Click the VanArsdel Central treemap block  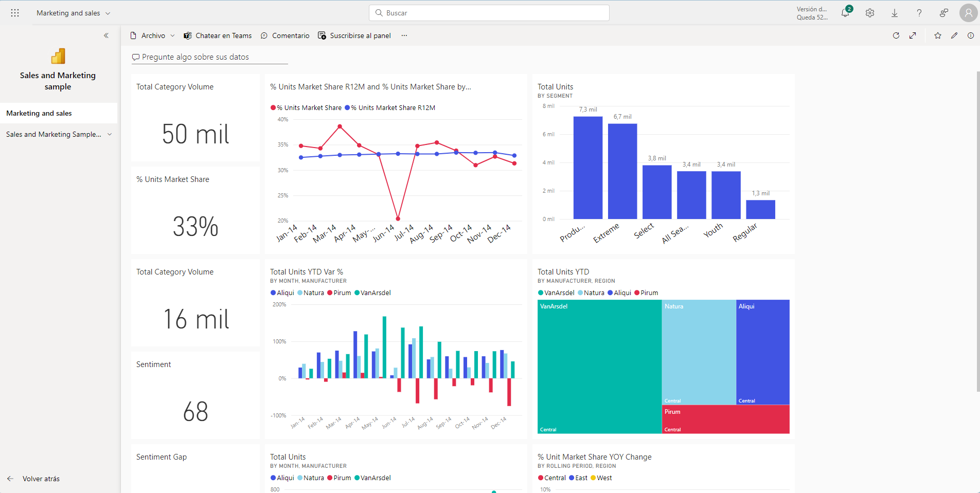point(599,366)
